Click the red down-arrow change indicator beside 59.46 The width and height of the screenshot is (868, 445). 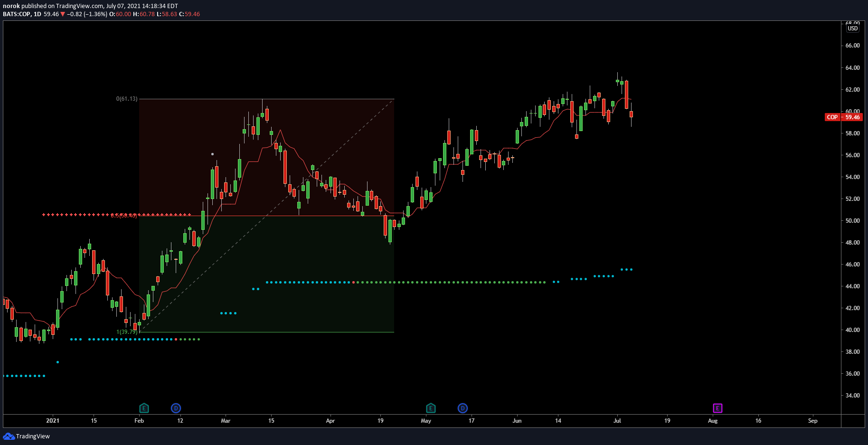point(63,14)
